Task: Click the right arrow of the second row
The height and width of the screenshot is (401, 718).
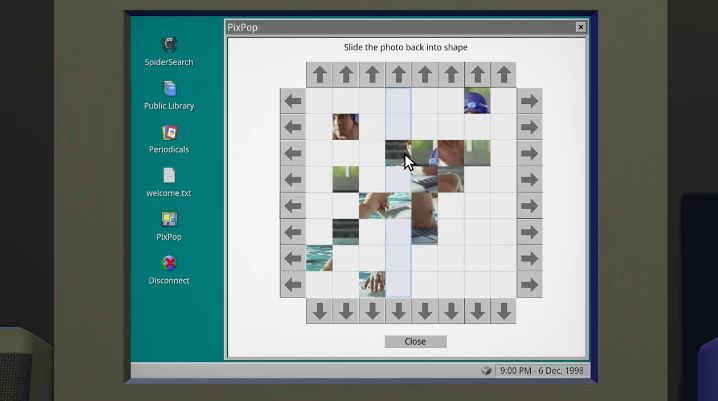Action: 530,127
